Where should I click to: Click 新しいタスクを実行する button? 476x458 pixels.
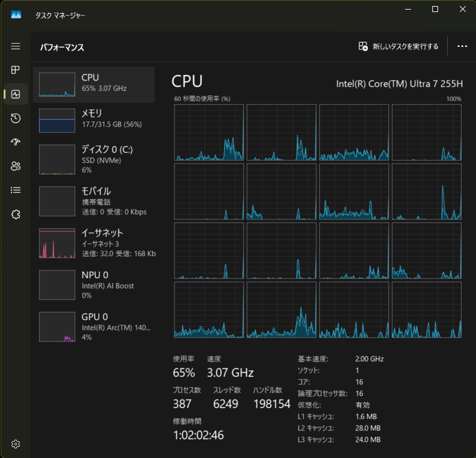(x=398, y=46)
